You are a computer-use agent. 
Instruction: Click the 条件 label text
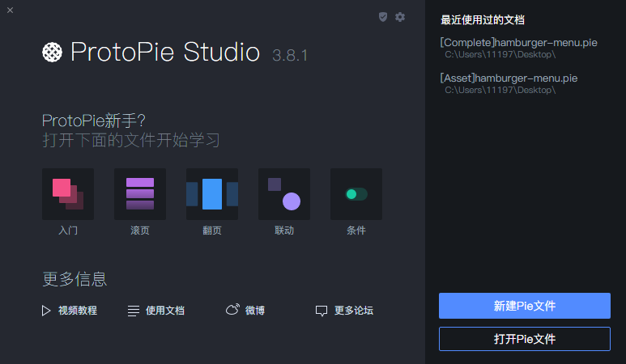pos(356,231)
